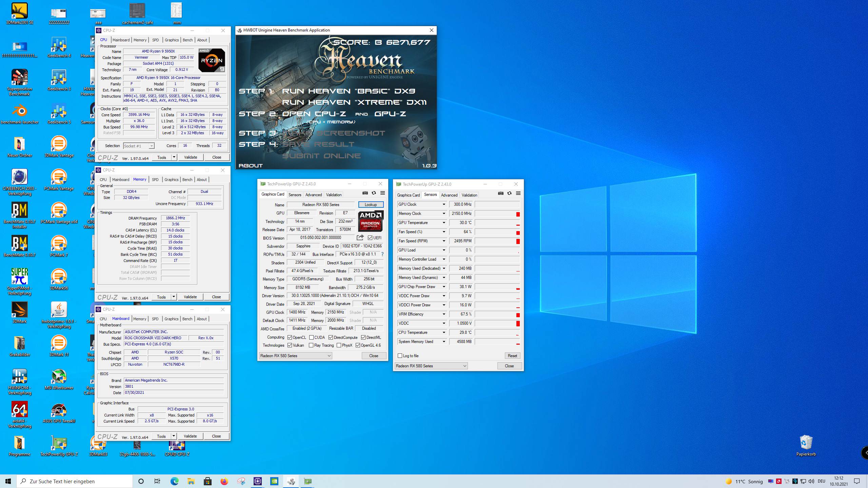Click Reset in GPU-Z Sensors window
The height and width of the screenshot is (488, 868).
pos(512,356)
